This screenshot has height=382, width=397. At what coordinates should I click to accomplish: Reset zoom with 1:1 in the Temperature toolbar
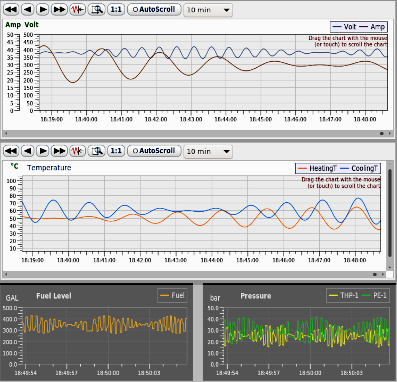click(x=116, y=151)
